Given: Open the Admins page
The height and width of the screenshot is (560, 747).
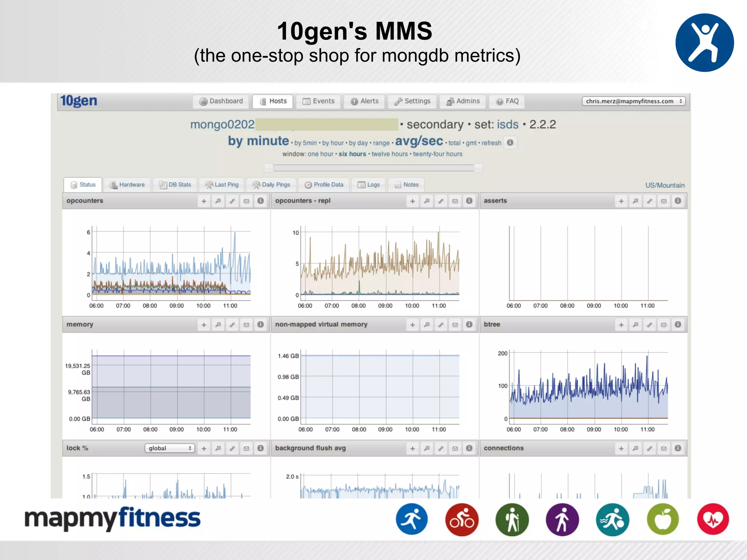Looking at the screenshot, I should click(x=463, y=101).
